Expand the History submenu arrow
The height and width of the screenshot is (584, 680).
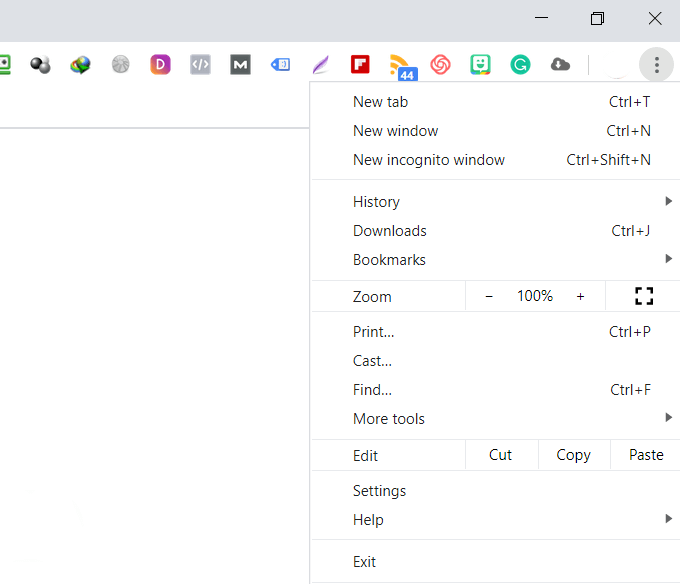coord(668,201)
